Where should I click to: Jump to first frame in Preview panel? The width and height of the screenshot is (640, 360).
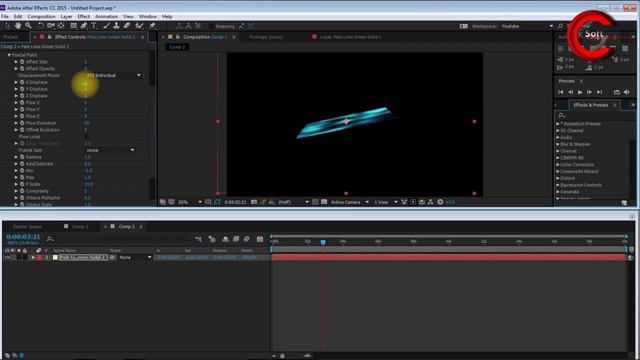(x=560, y=92)
